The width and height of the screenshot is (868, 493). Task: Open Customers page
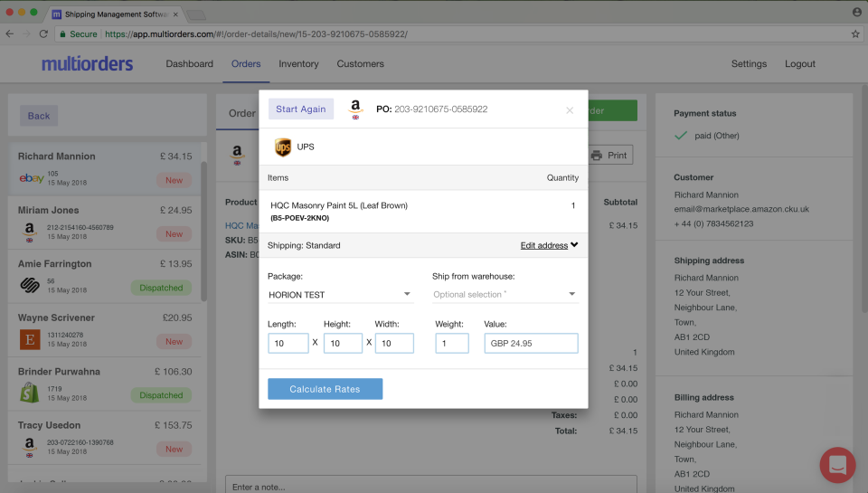click(x=361, y=63)
